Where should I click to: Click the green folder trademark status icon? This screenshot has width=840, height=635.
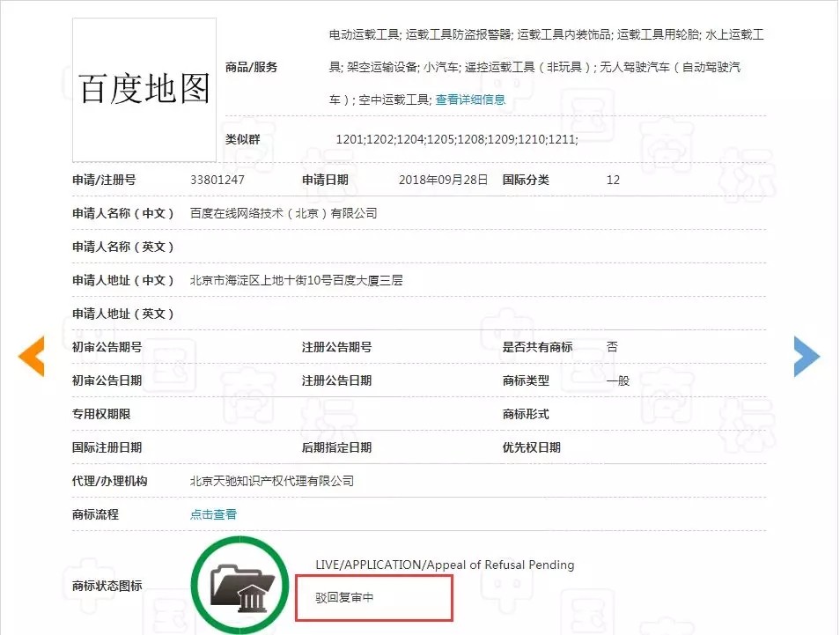click(239, 585)
